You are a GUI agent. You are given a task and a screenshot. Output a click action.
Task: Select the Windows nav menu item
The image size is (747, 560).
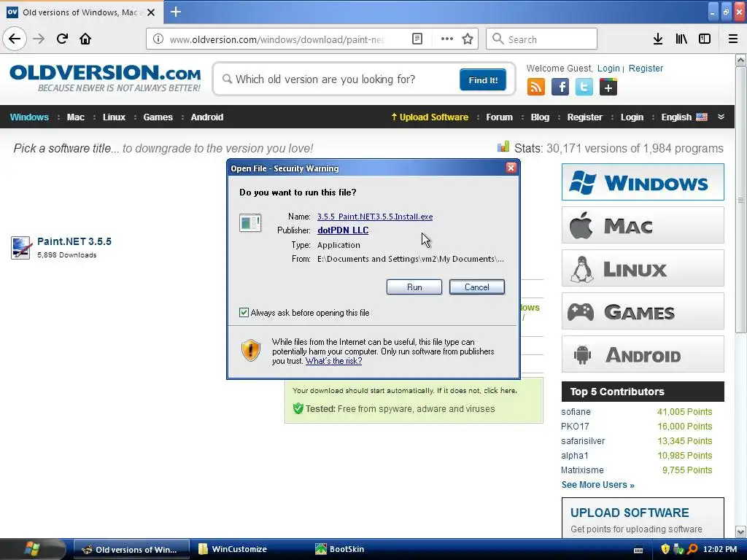click(29, 117)
